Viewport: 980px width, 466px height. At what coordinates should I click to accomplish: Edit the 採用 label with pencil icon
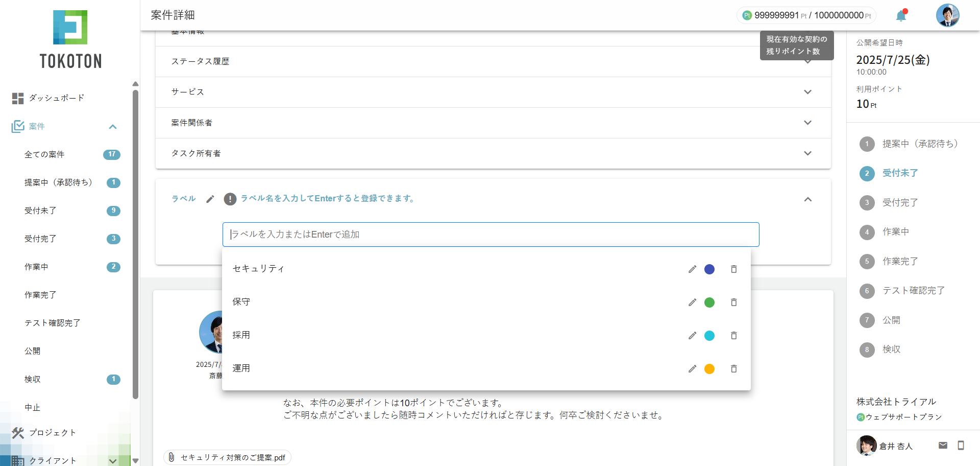[x=692, y=336]
